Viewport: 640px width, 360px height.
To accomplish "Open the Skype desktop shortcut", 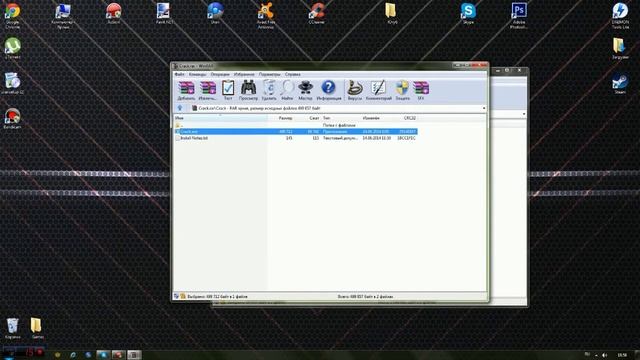I will point(468,13).
